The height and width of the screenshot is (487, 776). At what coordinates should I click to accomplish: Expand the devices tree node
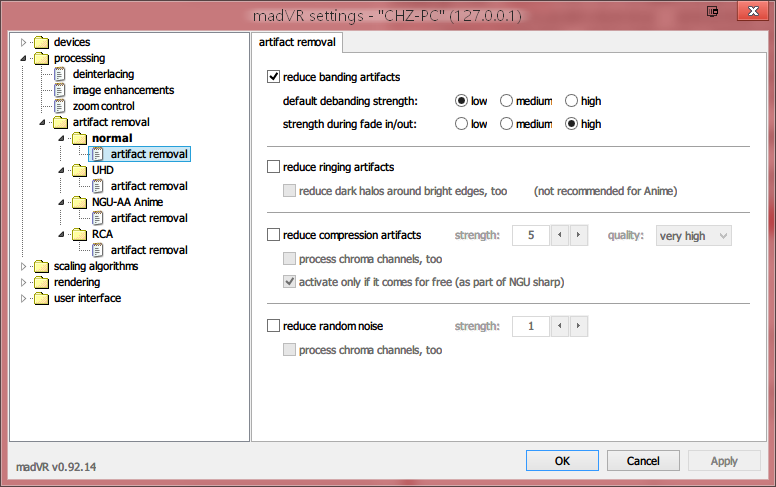coord(23,43)
